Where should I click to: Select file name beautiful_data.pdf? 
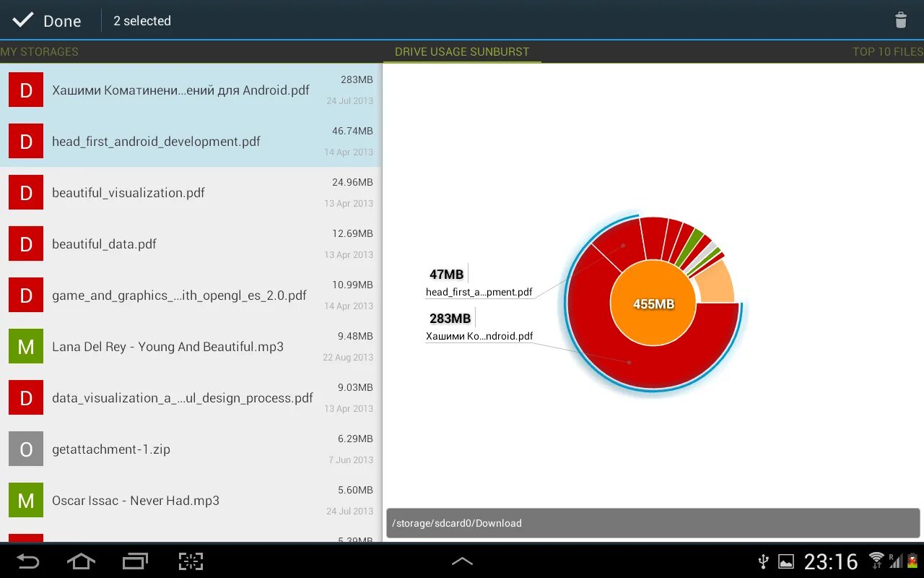104,244
